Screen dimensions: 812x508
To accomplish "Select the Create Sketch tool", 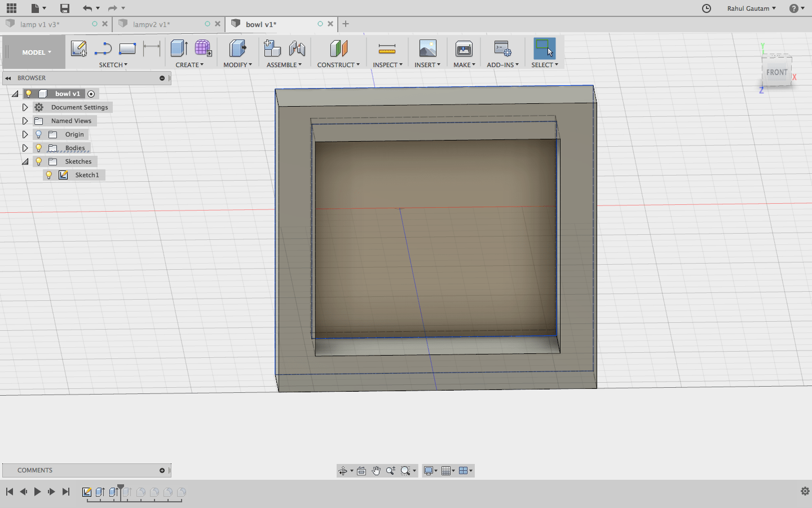I will coord(78,49).
